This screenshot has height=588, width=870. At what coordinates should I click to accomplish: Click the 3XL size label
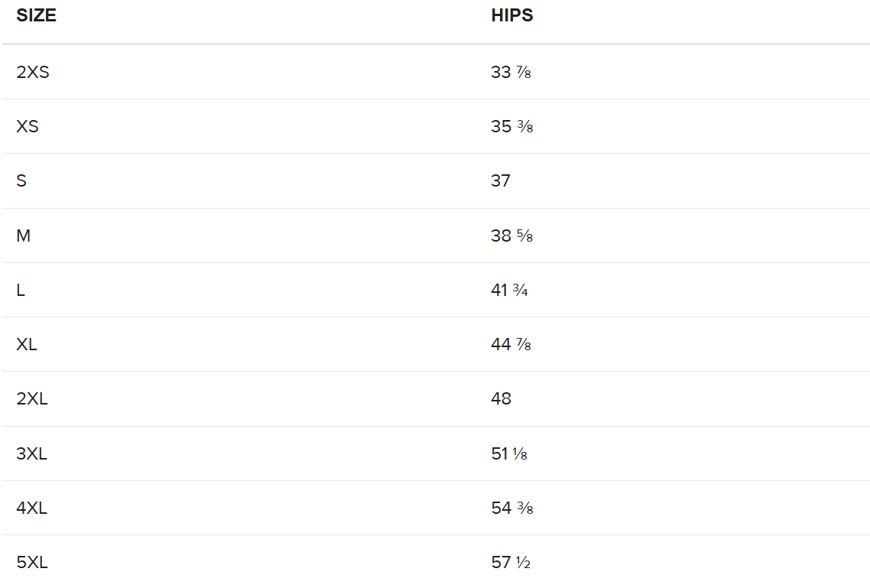click(32, 453)
